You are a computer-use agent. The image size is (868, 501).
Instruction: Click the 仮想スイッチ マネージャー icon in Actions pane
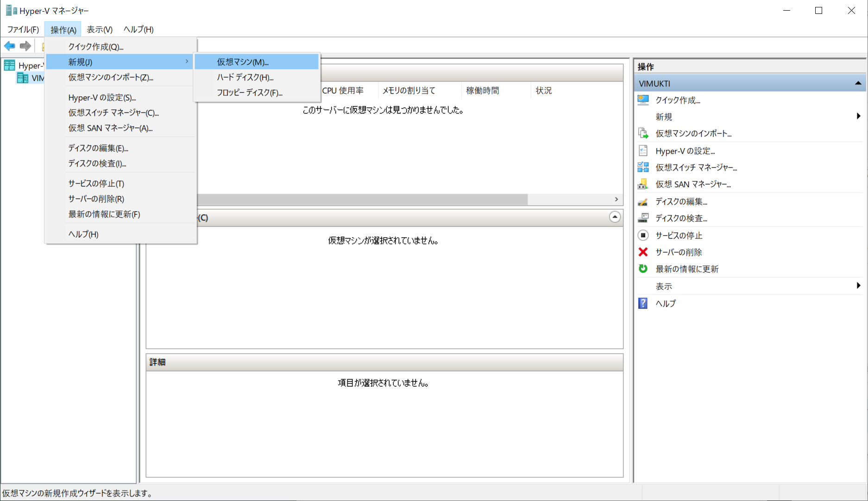[x=643, y=167]
